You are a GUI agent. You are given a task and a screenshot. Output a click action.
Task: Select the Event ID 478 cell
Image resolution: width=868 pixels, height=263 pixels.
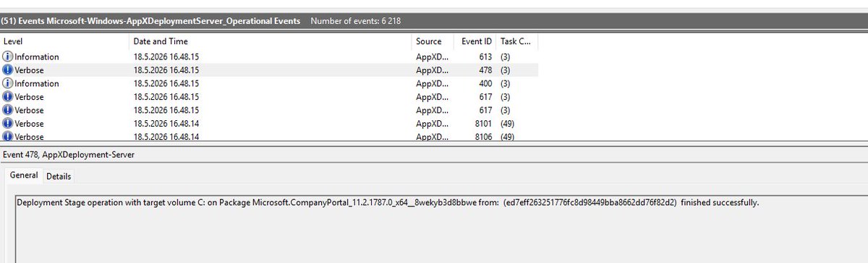tap(485, 70)
